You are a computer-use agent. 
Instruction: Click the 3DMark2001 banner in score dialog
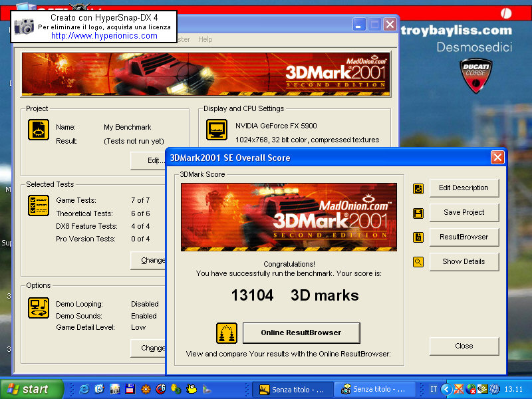click(289, 217)
